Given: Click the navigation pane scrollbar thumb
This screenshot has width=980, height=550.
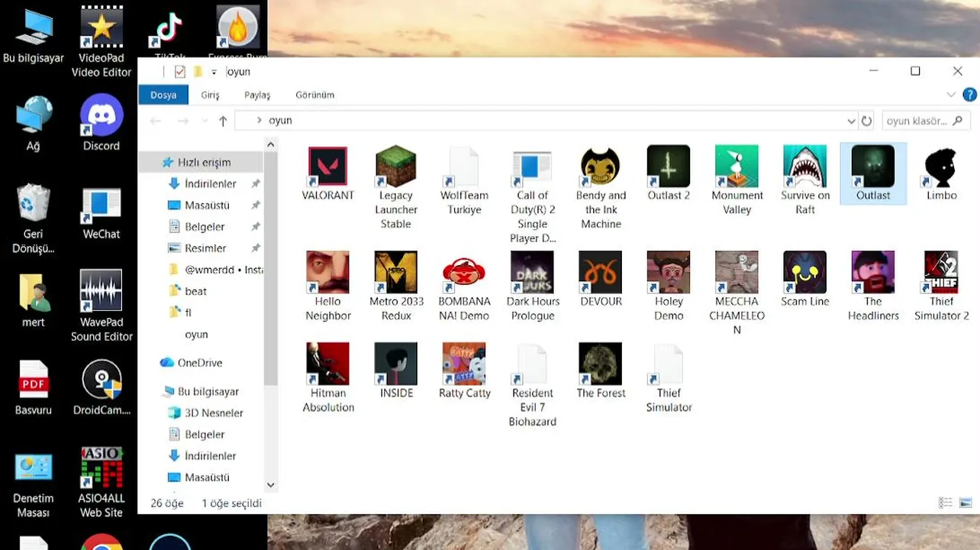Looking at the screenshot, I should coord(270,267).
